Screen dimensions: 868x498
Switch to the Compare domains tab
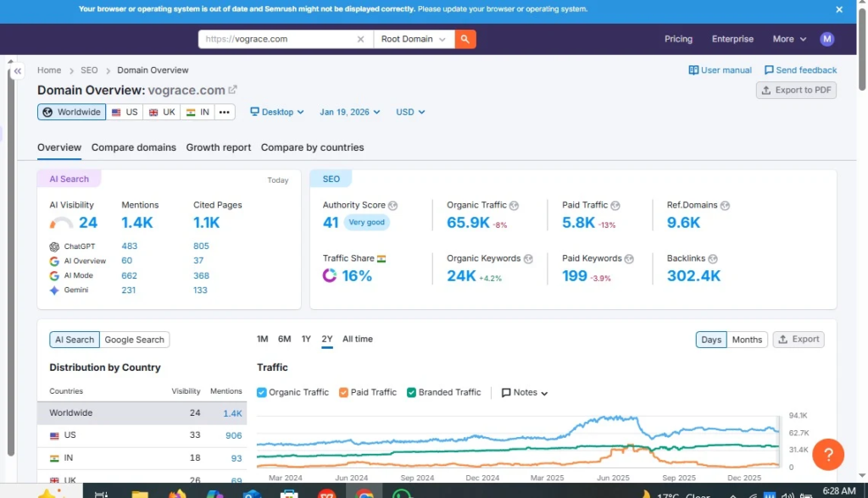[x=134, y=147]
